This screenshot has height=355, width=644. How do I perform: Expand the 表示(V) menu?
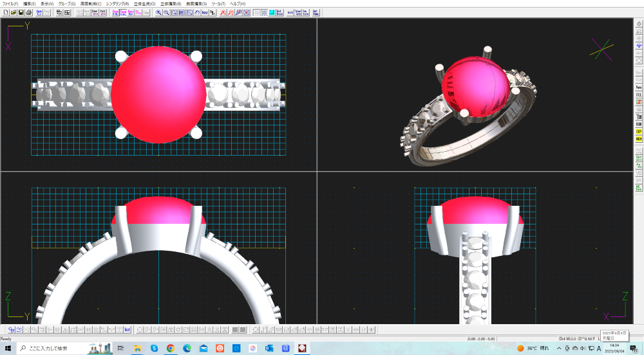(47, 4)
